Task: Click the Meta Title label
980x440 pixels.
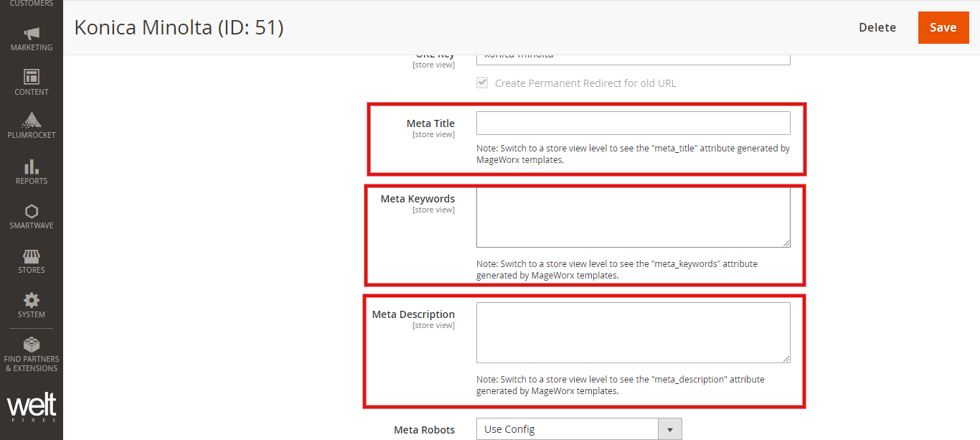Action: point(430,123)
